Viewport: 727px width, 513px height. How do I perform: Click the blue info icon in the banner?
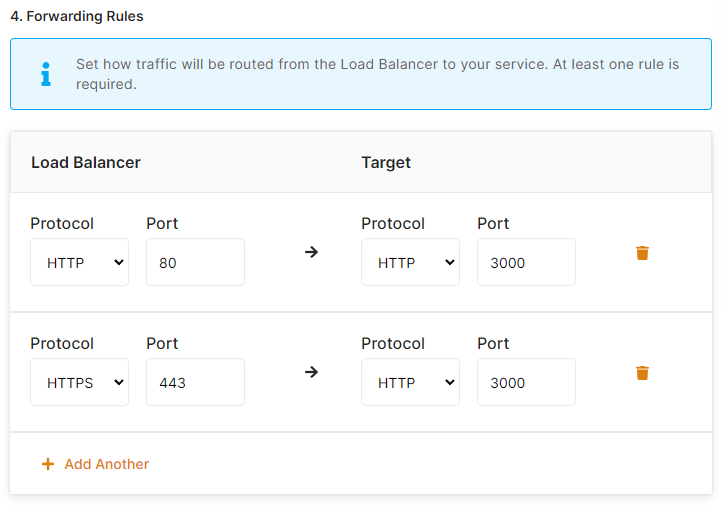[x=45, y=74]
